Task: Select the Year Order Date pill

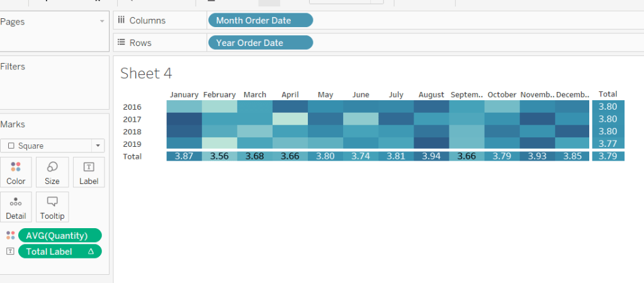Action: point(259,43)
